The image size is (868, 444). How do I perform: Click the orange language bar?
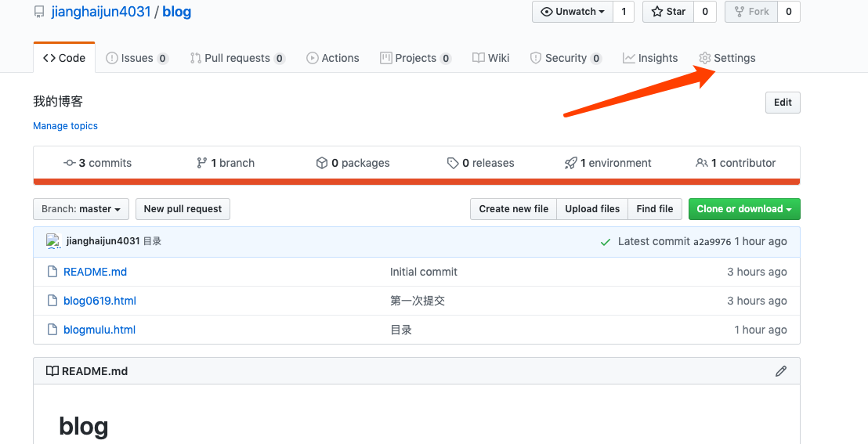[x=417, y=182]
